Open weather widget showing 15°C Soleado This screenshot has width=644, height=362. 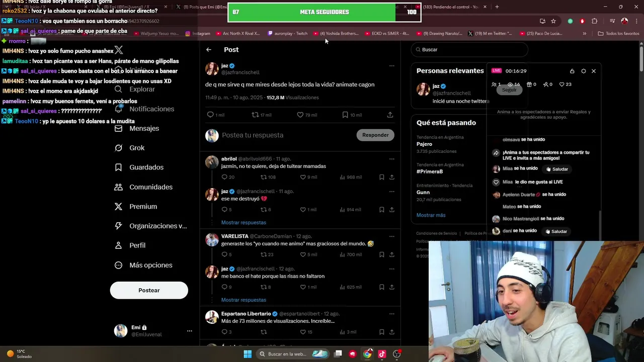coord(19,354)
